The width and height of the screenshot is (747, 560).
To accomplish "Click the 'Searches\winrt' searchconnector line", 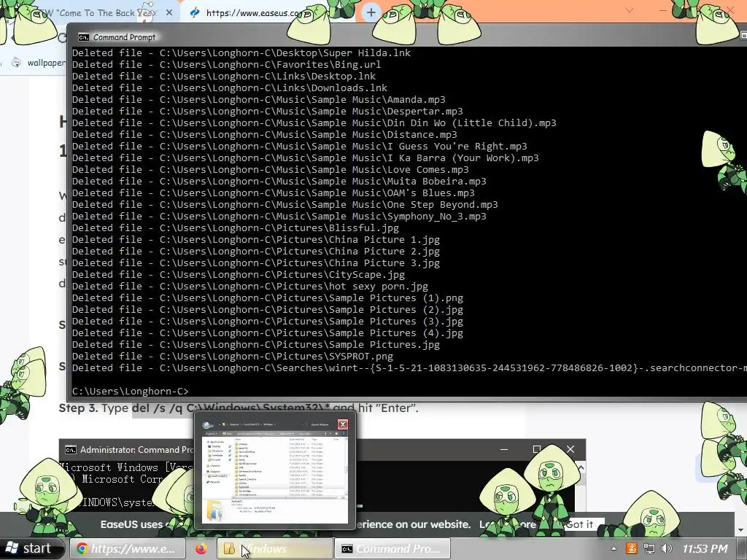I will [409, 367].
